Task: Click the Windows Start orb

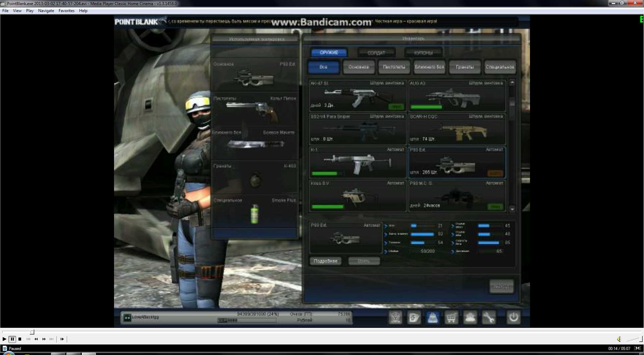Action: [x=9, y=353]
